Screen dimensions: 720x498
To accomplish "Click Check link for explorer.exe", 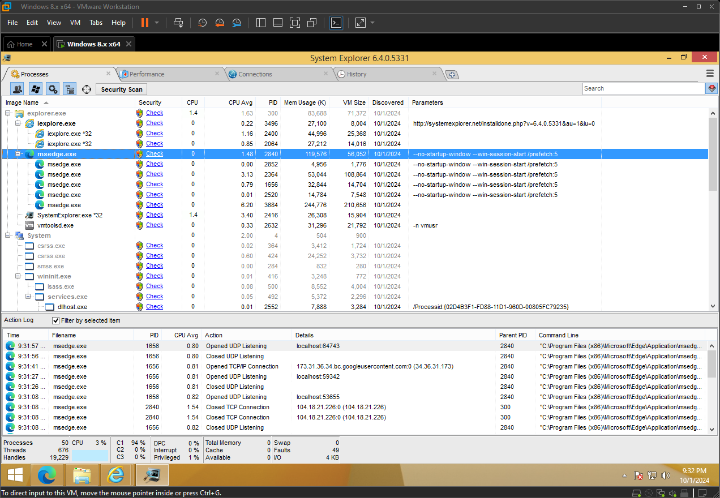I will coord(154,113).
